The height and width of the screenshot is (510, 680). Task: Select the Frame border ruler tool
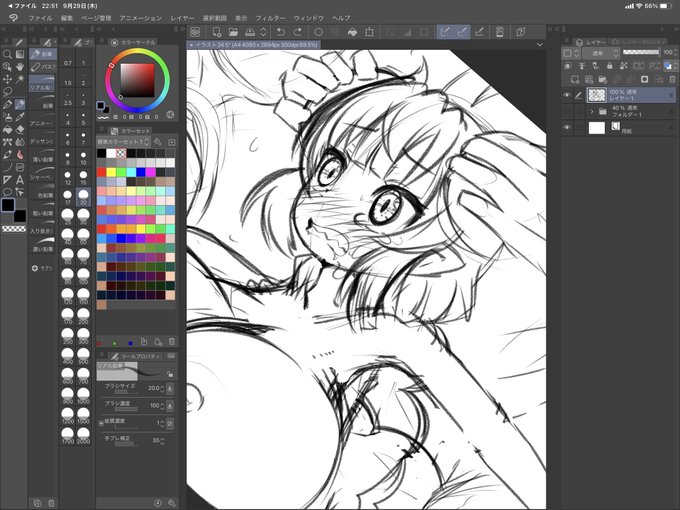click(7, 180)
